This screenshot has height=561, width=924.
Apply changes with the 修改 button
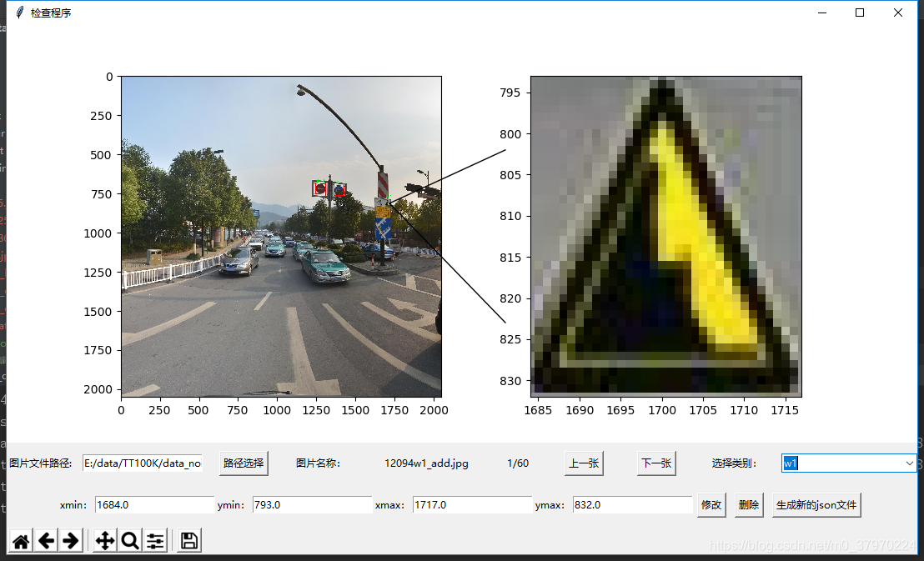point(711,505)
